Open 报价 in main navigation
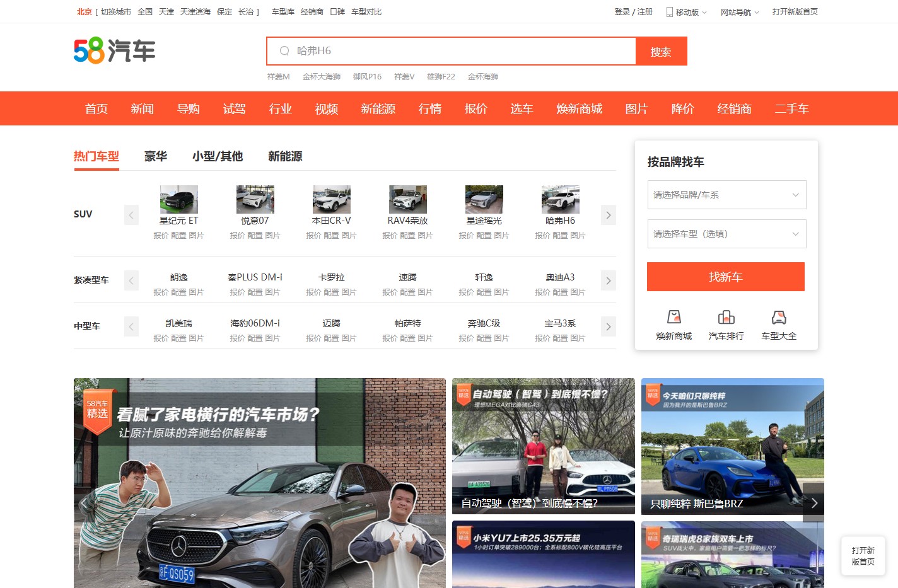This screenshot has width=898, height=588. (x=476, y=108)
